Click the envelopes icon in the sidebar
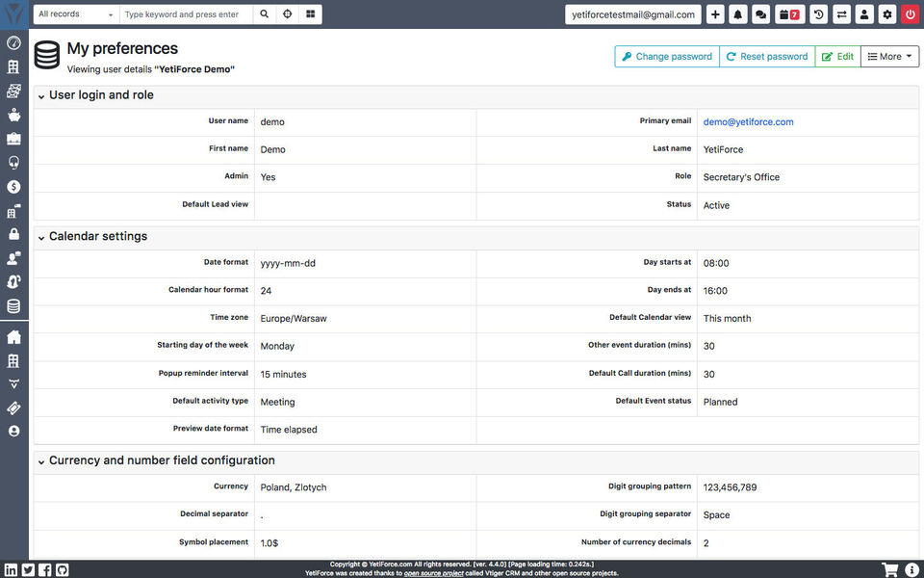 pos(13,91)
